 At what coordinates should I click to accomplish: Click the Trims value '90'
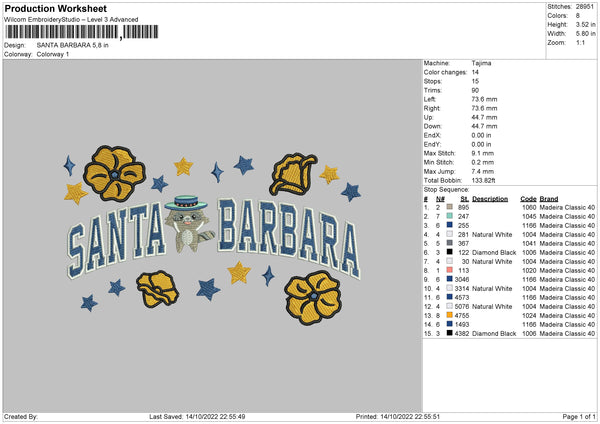click(x=475, y=90)
